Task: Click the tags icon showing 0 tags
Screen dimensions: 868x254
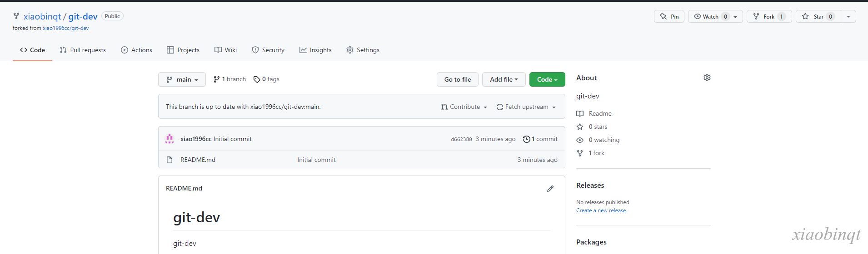Action: click(257, 79)
